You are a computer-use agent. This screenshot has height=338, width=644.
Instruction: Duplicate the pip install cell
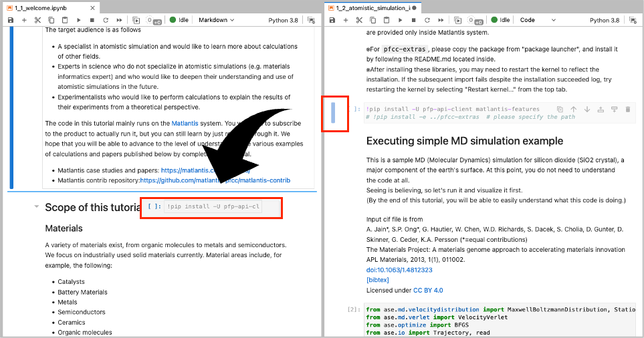pos(559,109)
